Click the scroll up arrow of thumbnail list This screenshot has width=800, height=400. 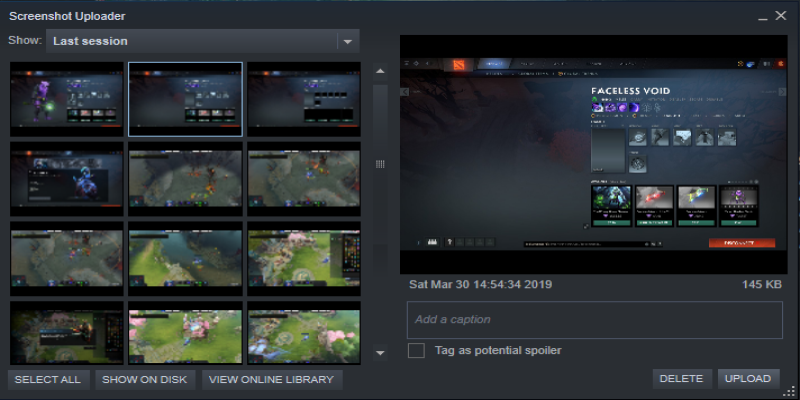[x=380, y=71]
